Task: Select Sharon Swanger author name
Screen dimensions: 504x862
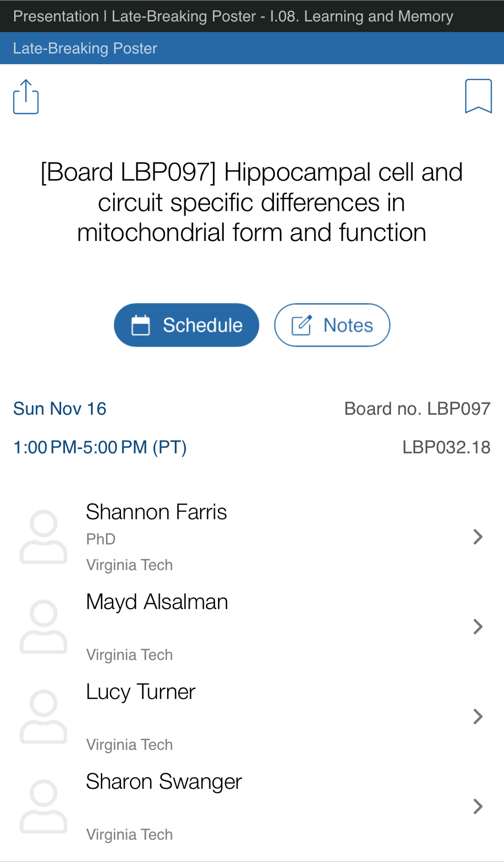Action: 164,781
